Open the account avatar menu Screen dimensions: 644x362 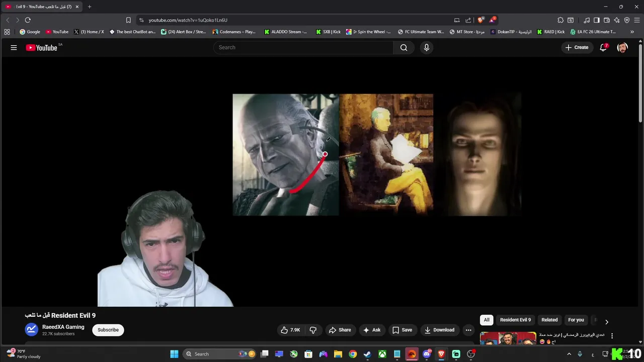tap(622, 47)
